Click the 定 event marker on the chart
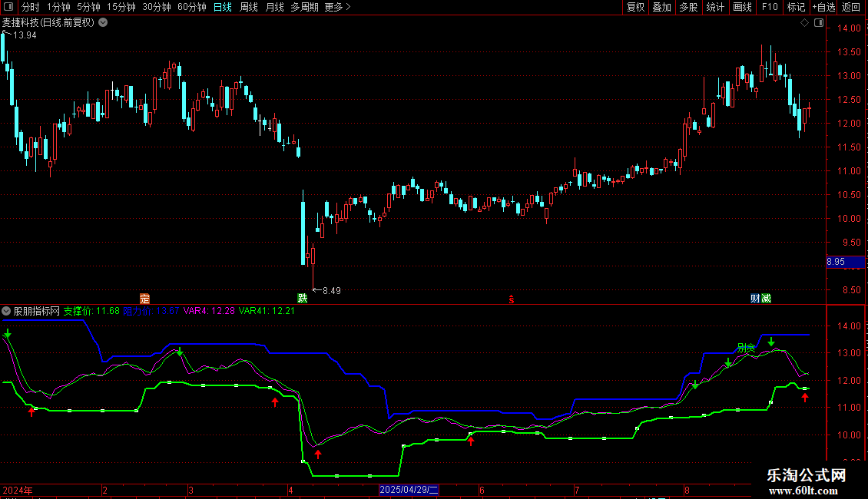The image size is (868, 499). [x=144, y=299]
